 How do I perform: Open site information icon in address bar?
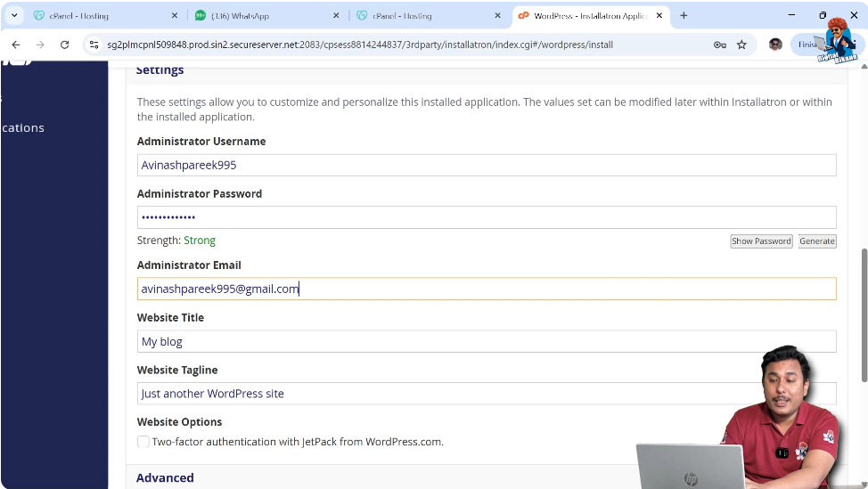pyautogui.click(x=94, y=45)
